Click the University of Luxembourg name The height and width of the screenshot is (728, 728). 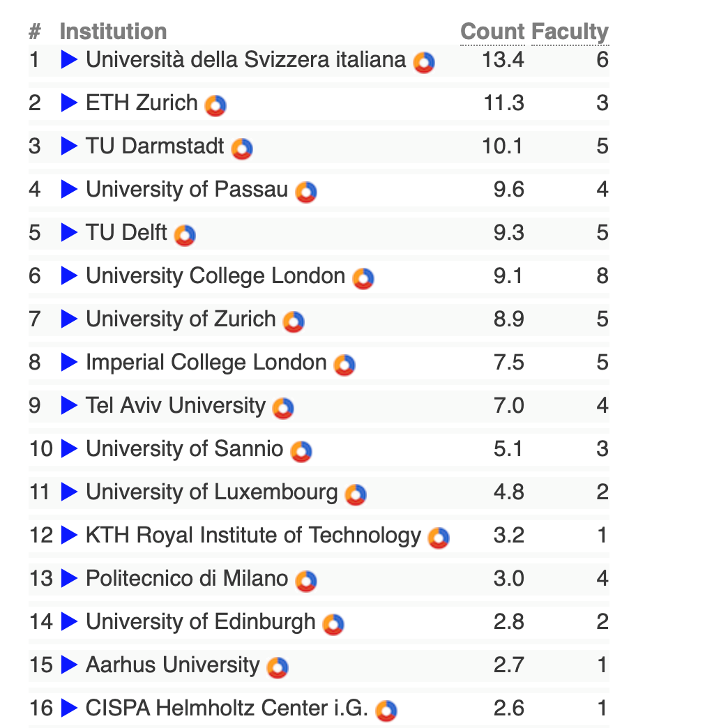(211, 492)
